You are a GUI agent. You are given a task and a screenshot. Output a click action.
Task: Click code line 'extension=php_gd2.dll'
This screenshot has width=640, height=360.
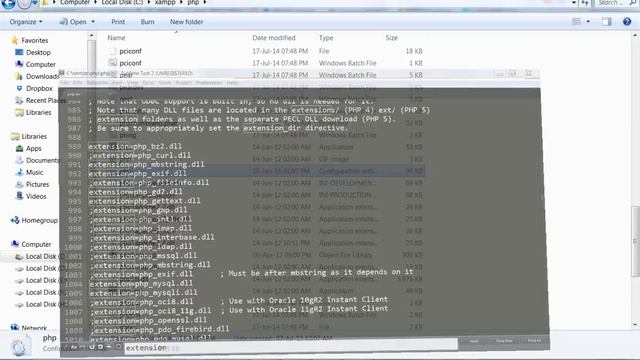coord(136,192)
